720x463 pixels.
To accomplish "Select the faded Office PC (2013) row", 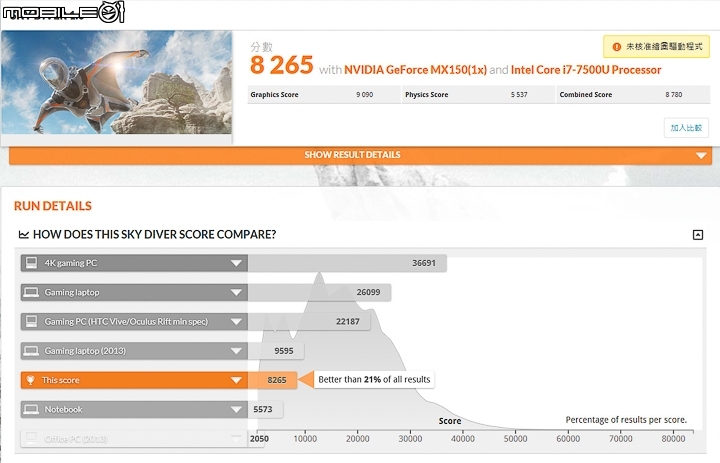I will (x=134, y=439).
